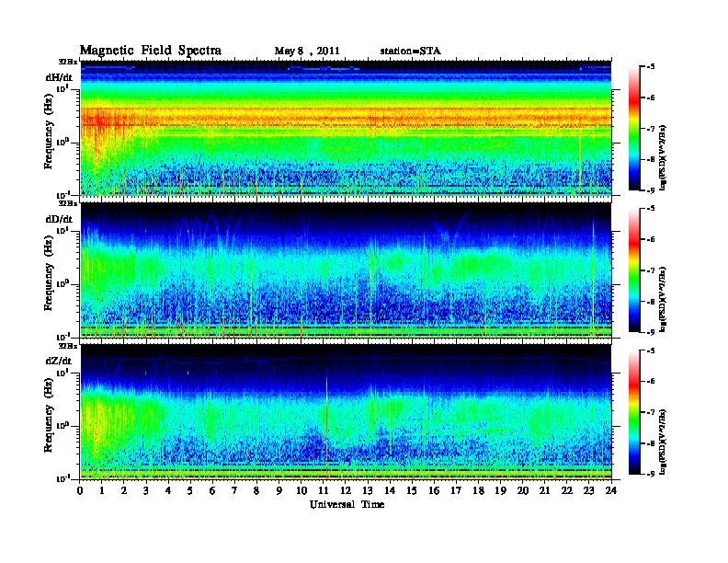Click the hour '2' tick label
This screenshot has height=563, width=728.
(124, 491)
